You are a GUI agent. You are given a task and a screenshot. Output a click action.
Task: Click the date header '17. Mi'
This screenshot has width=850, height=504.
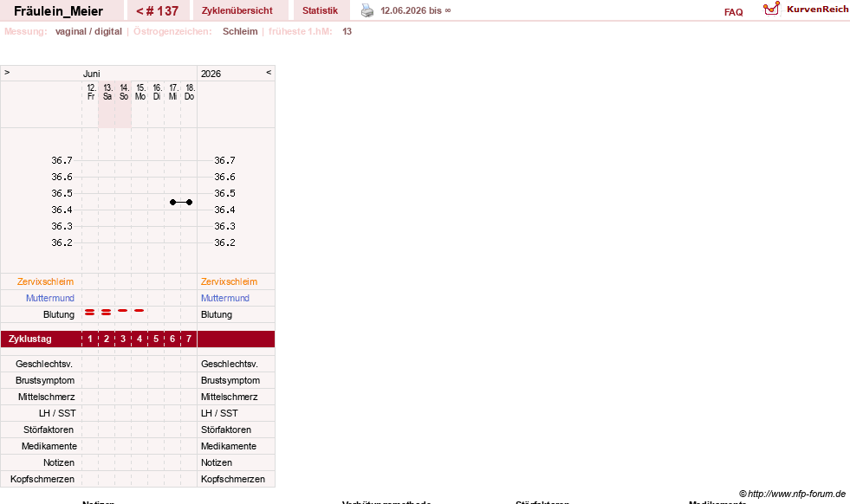click(173, 92)
